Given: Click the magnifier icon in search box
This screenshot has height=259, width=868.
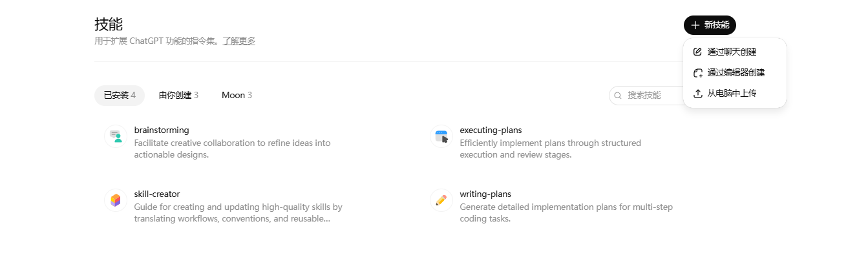Looking at the screenshot, I should (x=618, y=96).
